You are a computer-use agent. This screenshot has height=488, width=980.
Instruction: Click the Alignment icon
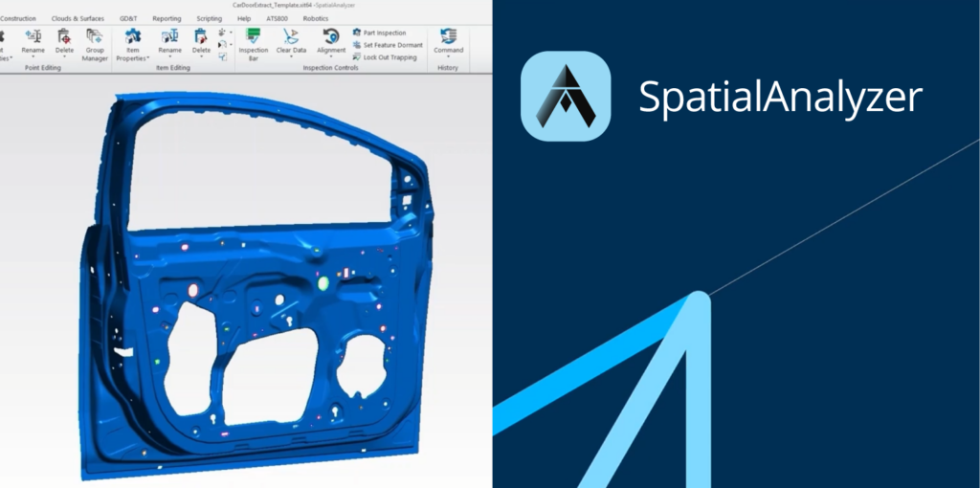coord(331,36)
